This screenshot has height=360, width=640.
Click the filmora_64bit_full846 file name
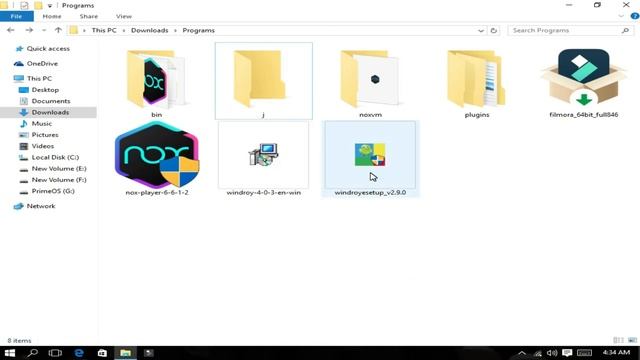tap(583, 115)
